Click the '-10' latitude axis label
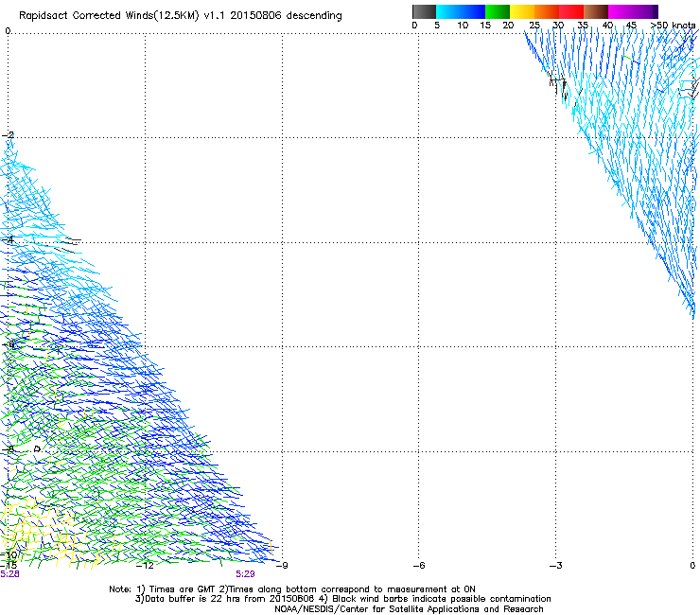 [10, 555]
